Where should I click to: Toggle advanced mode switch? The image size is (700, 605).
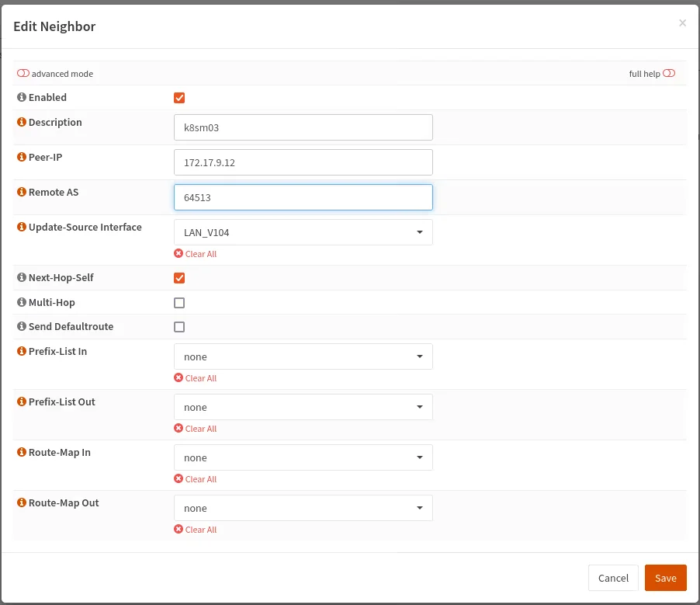pos(23,74)
